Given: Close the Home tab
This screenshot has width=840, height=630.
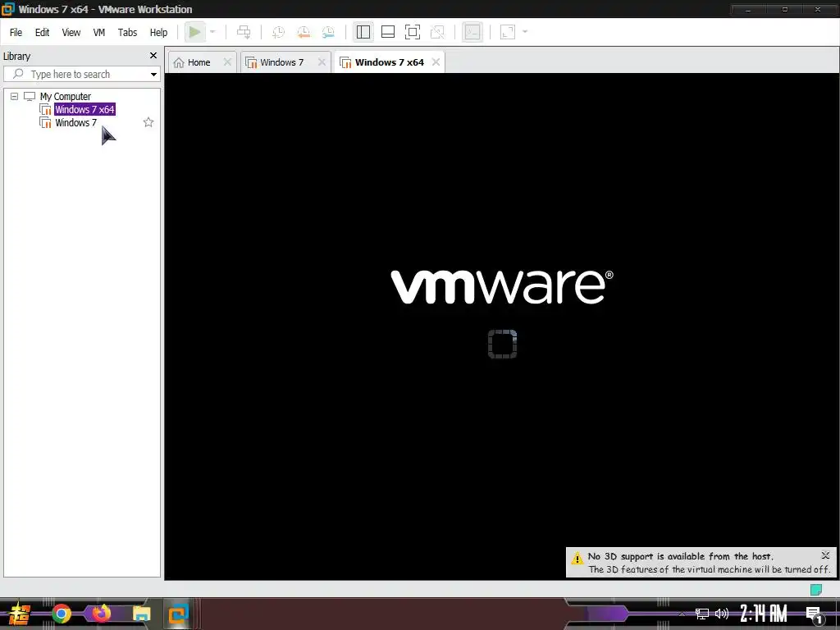Looking at the screenshot, I should click(227, 62).
